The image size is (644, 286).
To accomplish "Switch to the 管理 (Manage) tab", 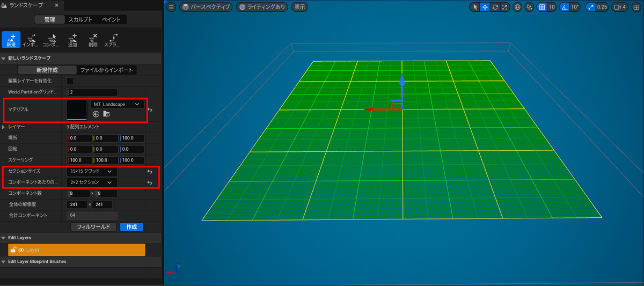I will click(49, 20).
